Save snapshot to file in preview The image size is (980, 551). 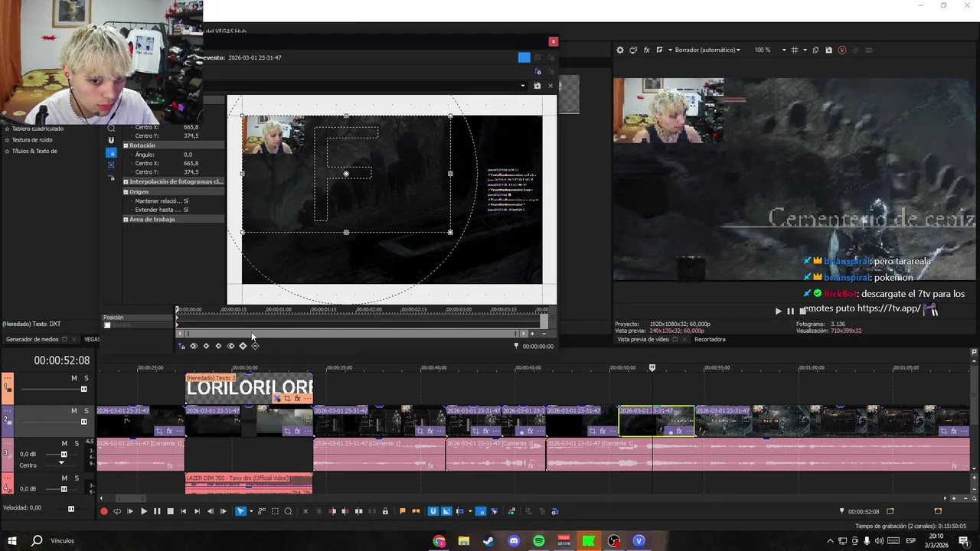[828, 50]
